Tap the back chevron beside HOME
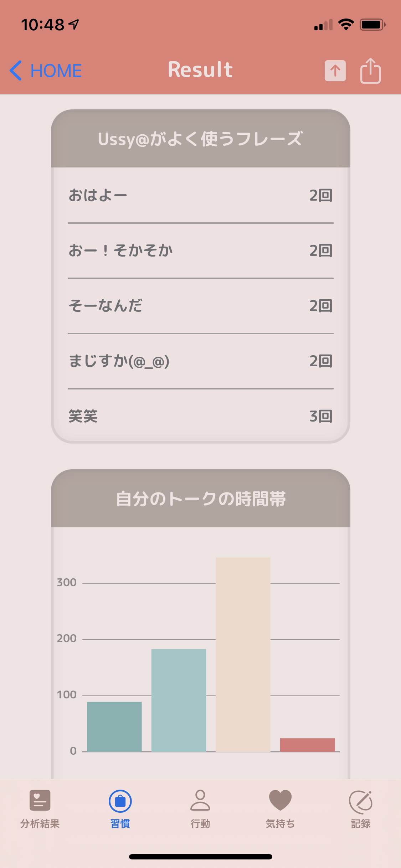The image size is (401, 868). (16, 71)
